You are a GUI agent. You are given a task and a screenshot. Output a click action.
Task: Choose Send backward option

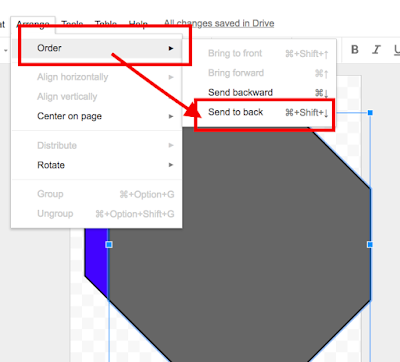tap(265, 93)
